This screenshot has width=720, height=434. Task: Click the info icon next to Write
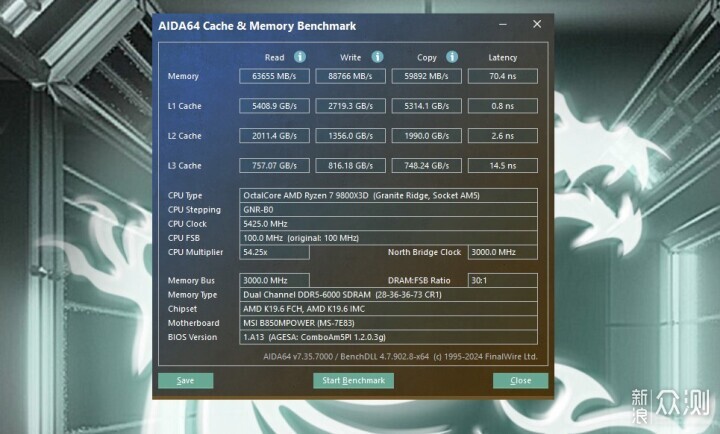377,57
